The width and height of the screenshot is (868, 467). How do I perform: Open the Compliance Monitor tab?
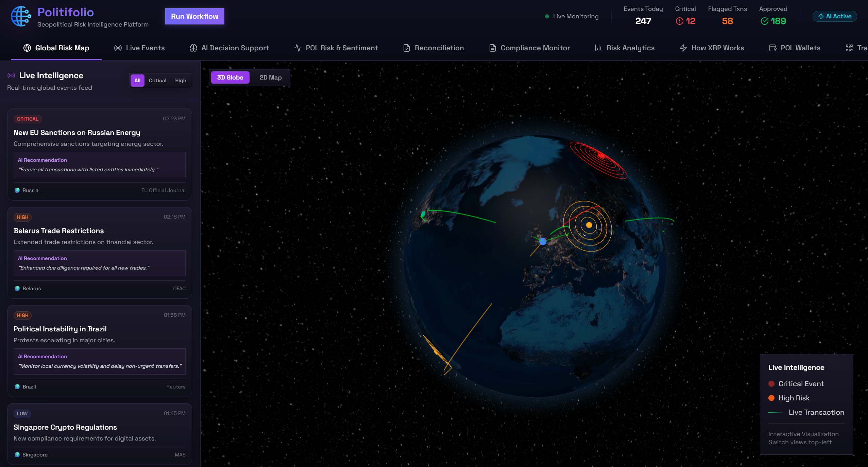click(529, 48)
